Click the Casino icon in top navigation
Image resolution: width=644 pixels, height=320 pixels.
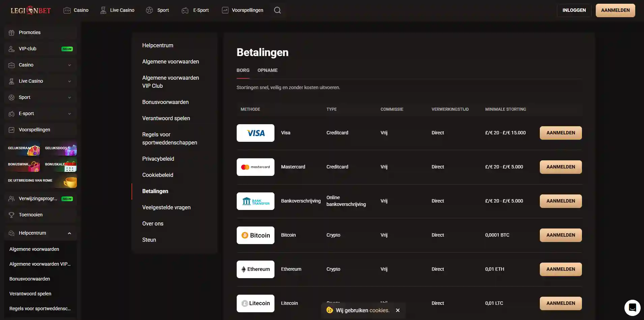click(x=67, y=10)
